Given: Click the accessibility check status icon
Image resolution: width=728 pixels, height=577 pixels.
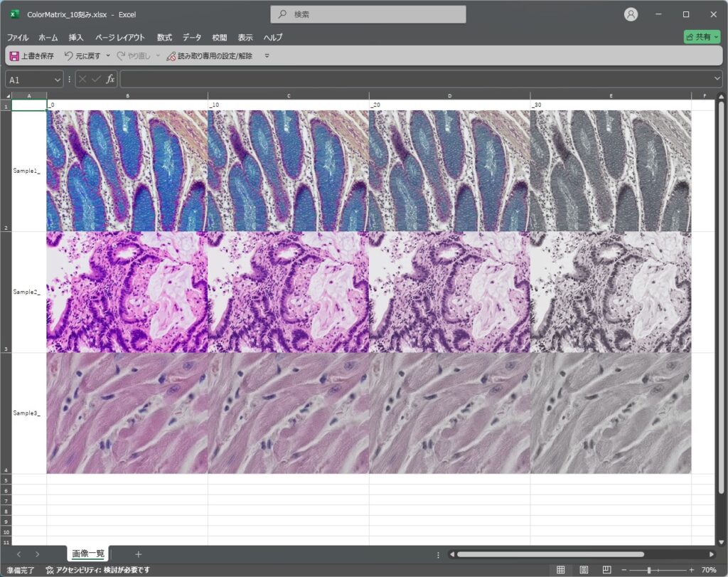Looking at the screenshot, I should coord(50,570).
